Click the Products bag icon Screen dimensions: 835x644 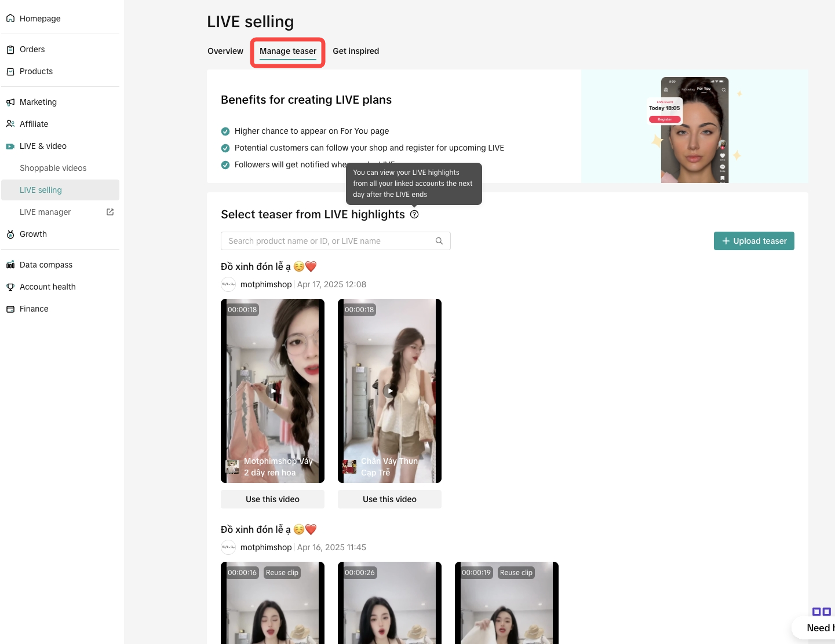tap(10, 72)
